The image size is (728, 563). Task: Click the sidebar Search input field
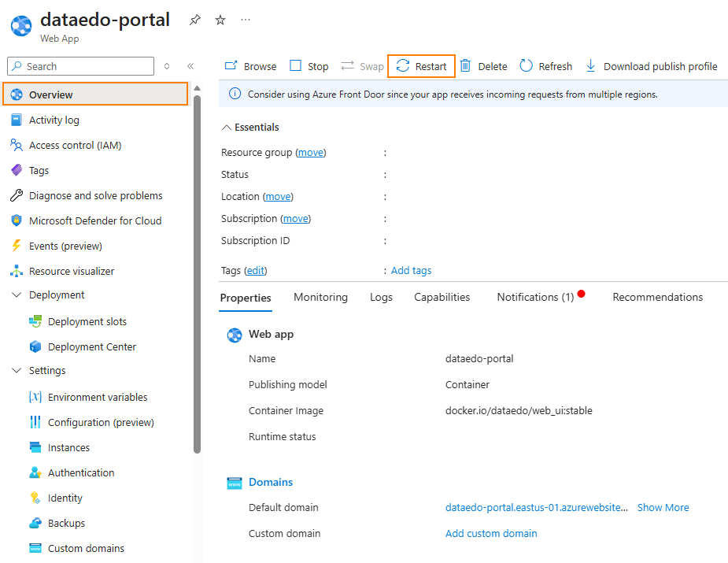(87, 66)
